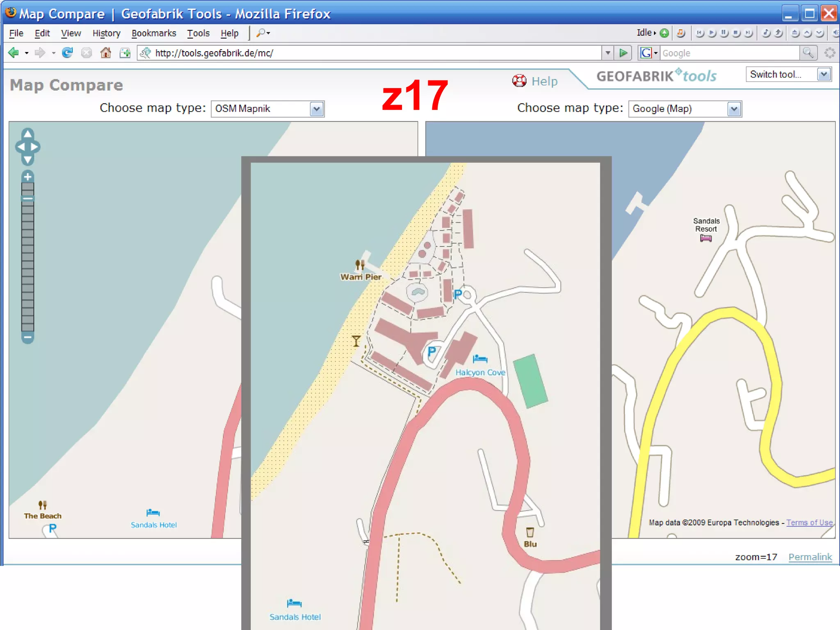
Task: Open the Terms of Use link
Action: pyautogui.click(x=809, y=523)
